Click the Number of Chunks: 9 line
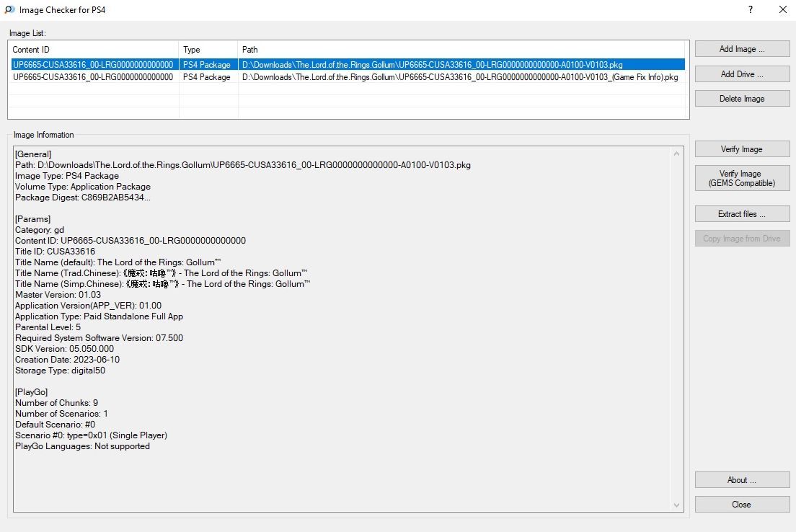This screenshot has width=796, height=532. pyautogui.click(x=57, y=403)
